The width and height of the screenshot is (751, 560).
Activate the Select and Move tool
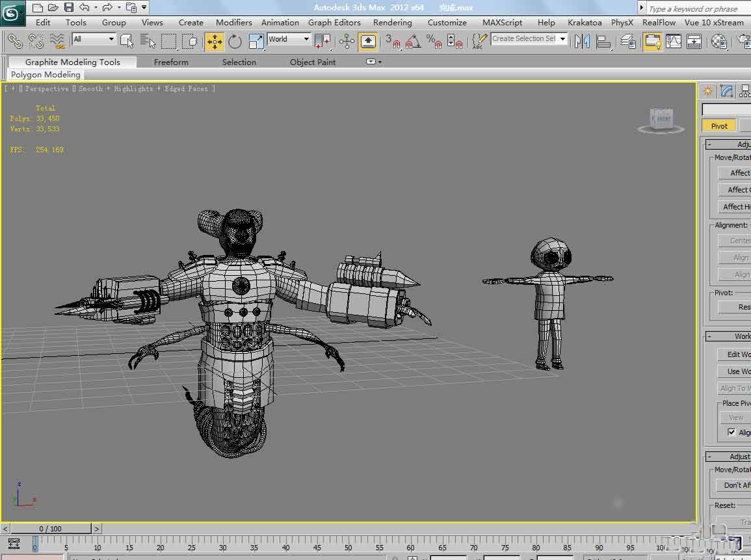point(214,42)
